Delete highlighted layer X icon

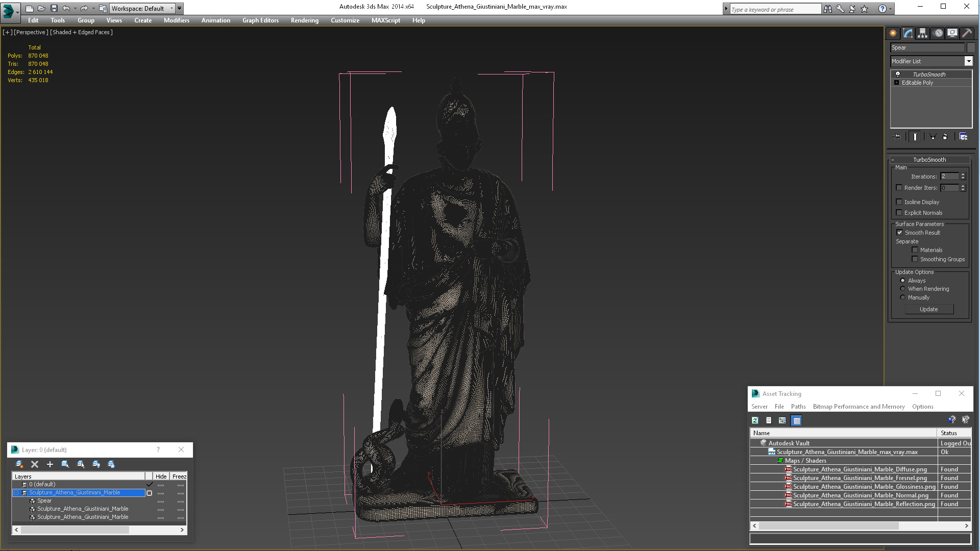pyautogui.click(x=35, y=464)
